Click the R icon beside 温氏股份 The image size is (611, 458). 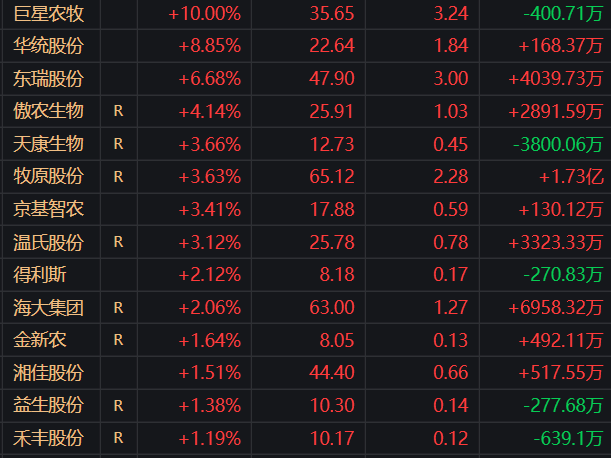118,242
